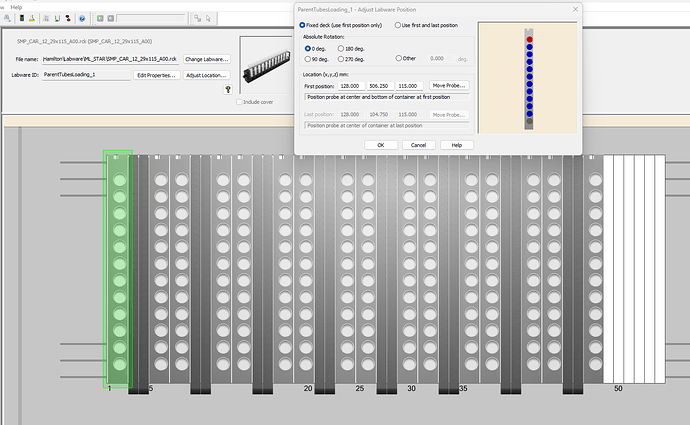Click the Help button in the dialog
Screen dimensions: 690x425
point(457,145)
